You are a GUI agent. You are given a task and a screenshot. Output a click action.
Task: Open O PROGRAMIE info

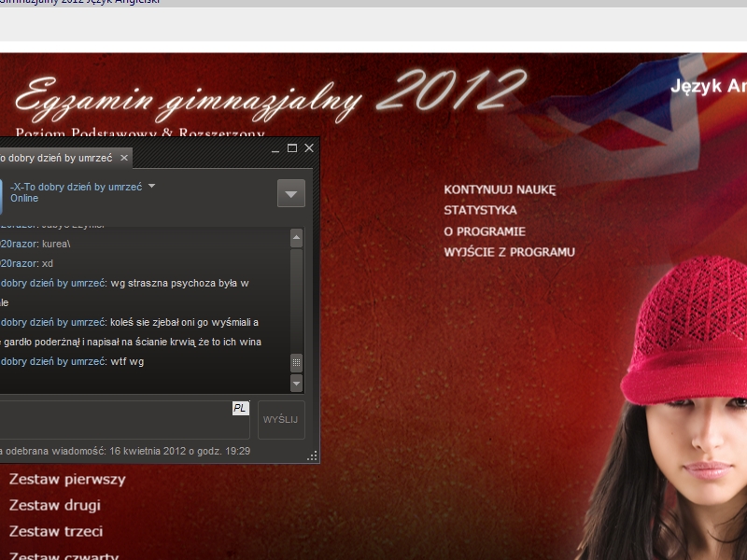[x=485, y=231]
